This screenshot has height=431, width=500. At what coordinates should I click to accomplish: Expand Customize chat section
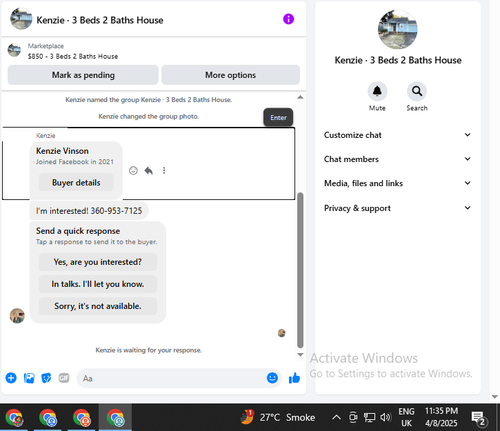397,135
